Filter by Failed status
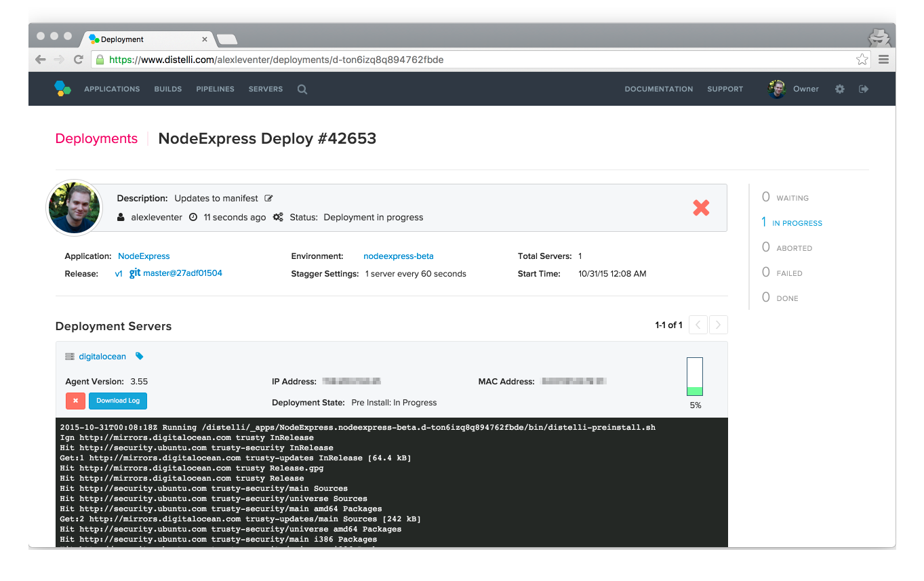Image resolution: width=924 pixels, height=581 pixels. coord(782,273)
